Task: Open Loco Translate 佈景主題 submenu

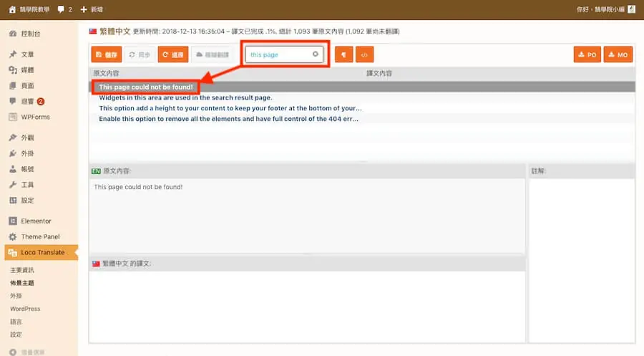Action: coord(22,283)
